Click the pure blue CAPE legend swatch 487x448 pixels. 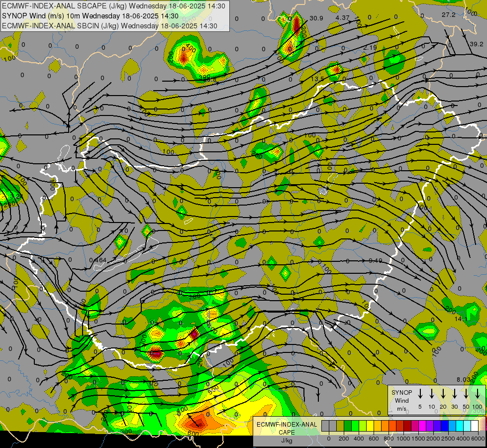pyautogui.click(x=444, y=426)
